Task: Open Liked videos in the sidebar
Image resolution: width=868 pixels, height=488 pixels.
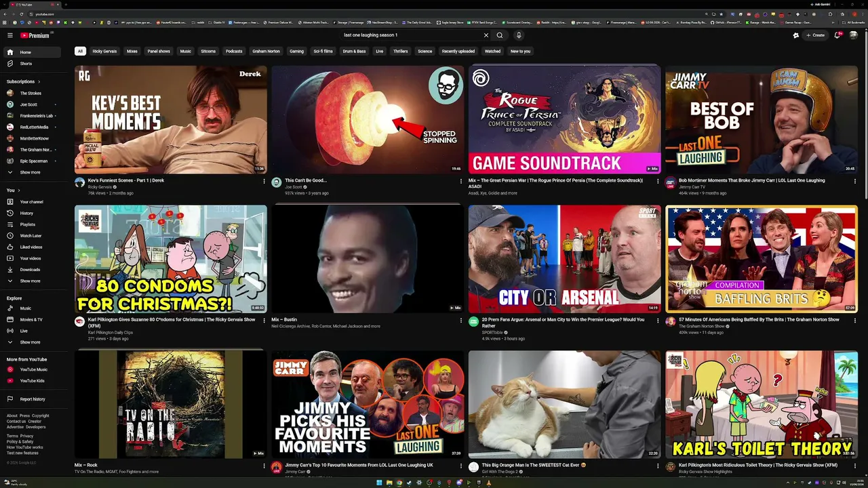Action: click(x=33, y=247)
